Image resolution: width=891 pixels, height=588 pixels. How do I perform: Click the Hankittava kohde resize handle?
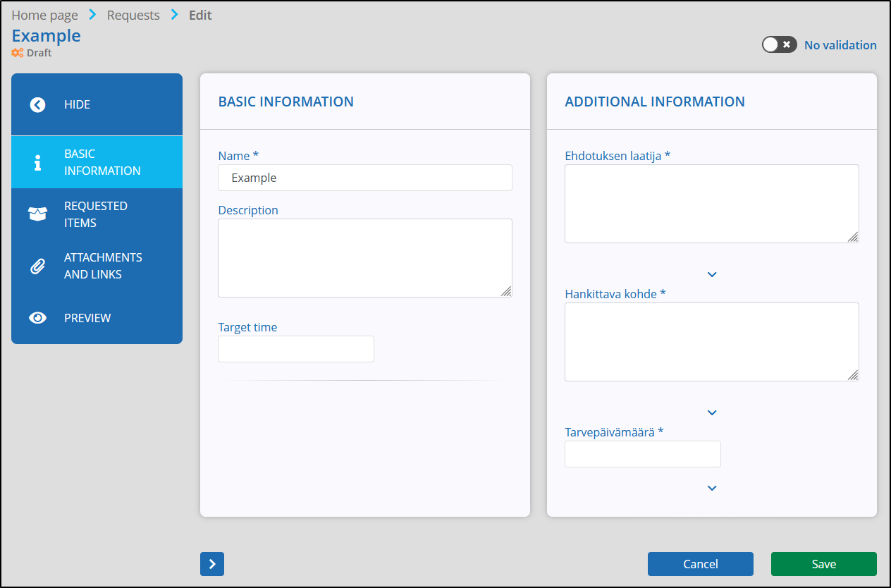(x=853, y=375)
